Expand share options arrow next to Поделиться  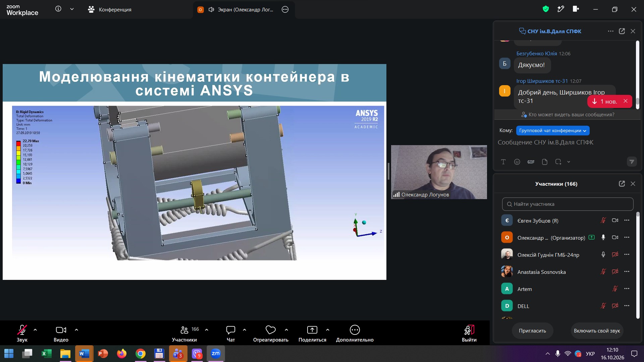coord(328,330)
